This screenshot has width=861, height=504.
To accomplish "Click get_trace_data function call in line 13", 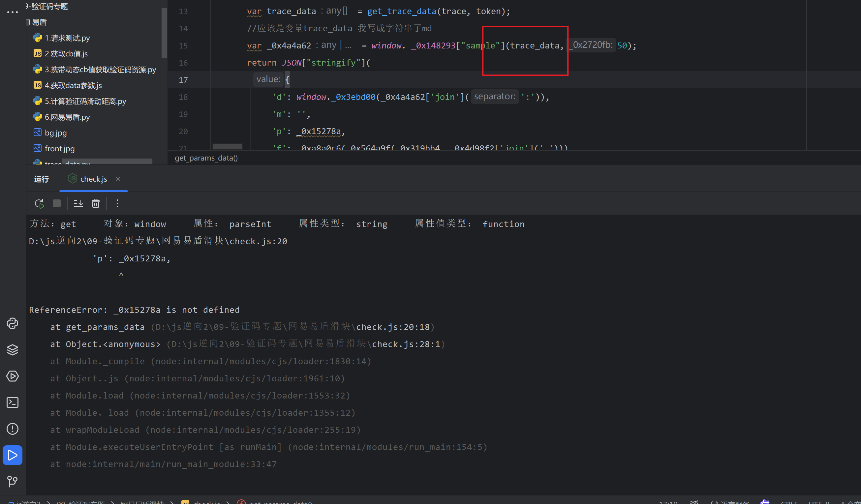I will coord(402,11).
